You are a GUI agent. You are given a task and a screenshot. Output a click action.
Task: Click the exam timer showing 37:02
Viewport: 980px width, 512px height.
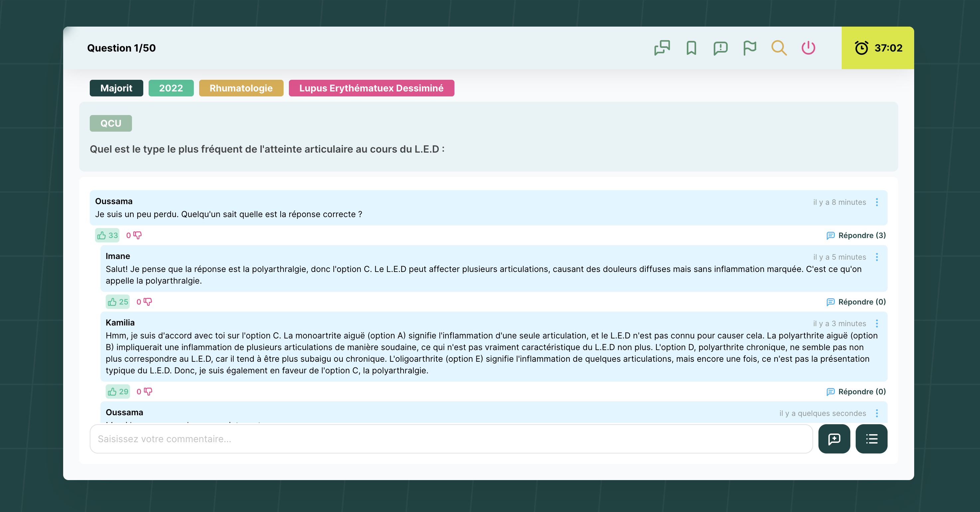click(x=878, y=48)
